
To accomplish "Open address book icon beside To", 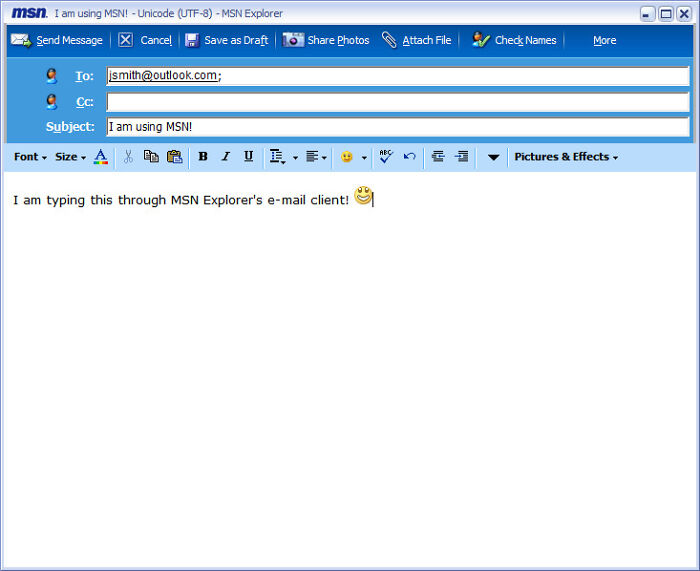I will click(x=52, y=76).
